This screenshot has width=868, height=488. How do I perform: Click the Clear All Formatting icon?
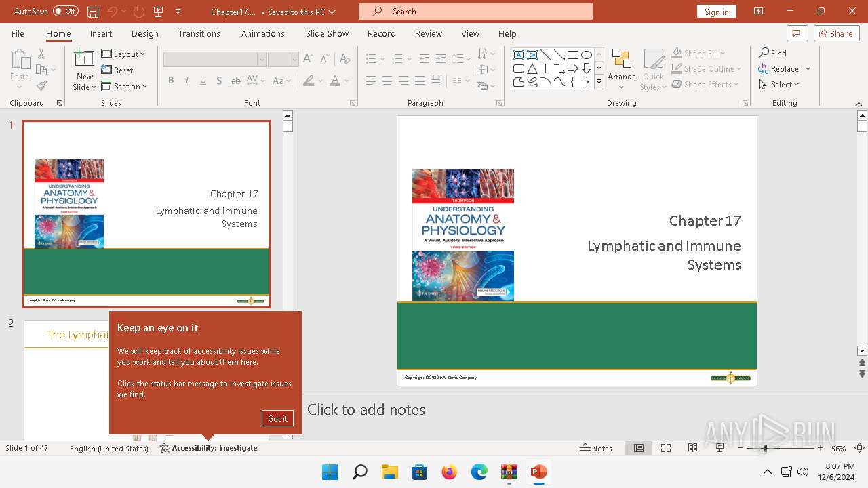(x=344, y=59)
